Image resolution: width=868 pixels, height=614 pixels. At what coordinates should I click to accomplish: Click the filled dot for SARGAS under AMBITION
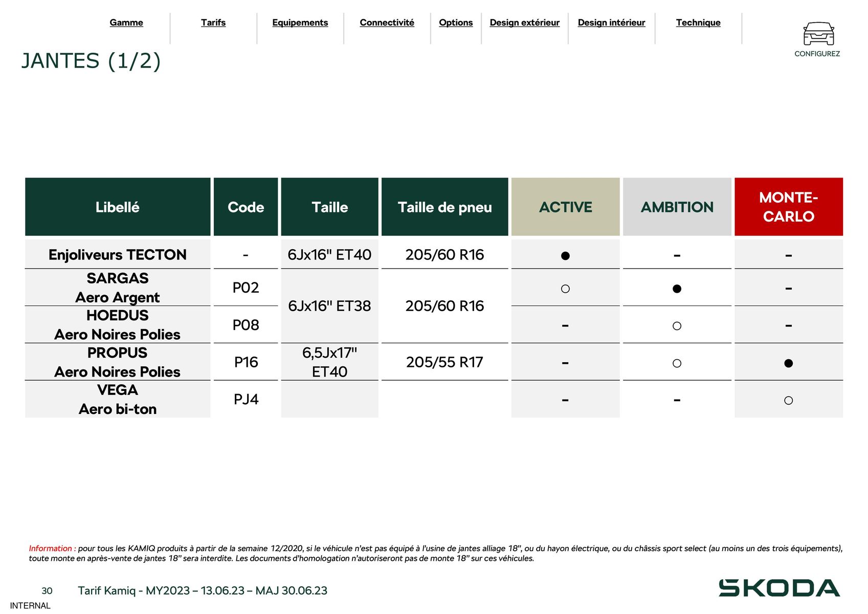[x=677, y=289]
